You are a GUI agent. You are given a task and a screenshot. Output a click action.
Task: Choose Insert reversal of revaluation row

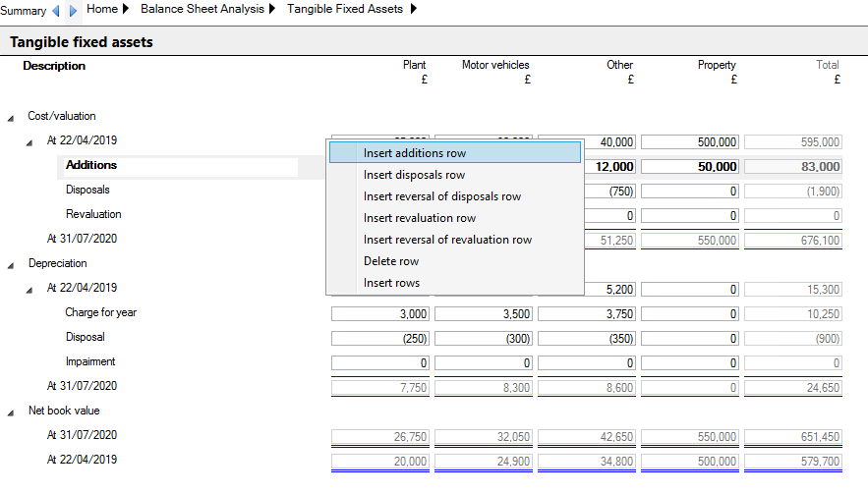[x=455, y=240]
